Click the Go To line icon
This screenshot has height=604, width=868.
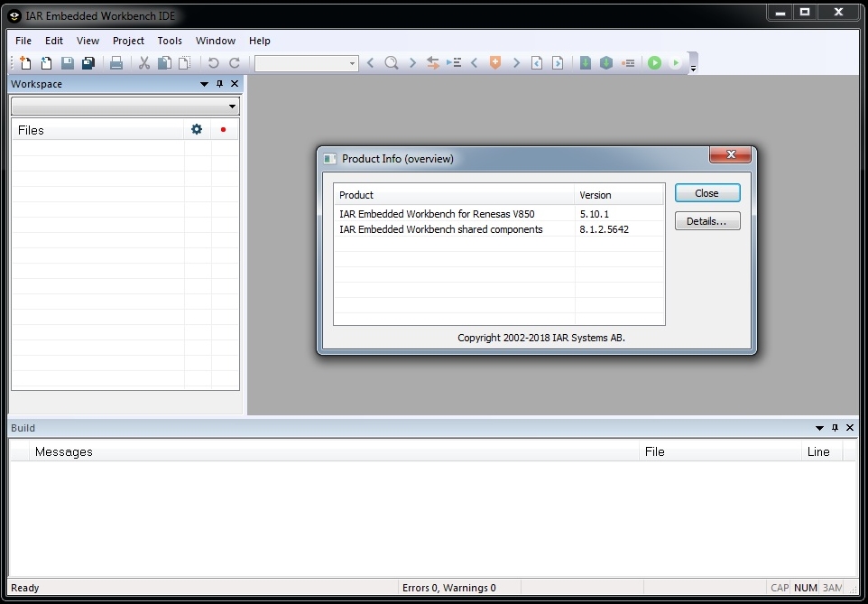pyautogui.click(x=453, y=63)
